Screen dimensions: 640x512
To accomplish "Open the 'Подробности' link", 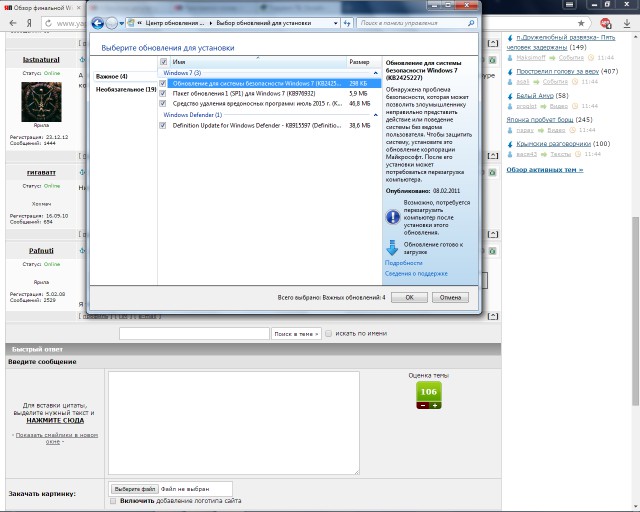I will [x=403, y=263].
